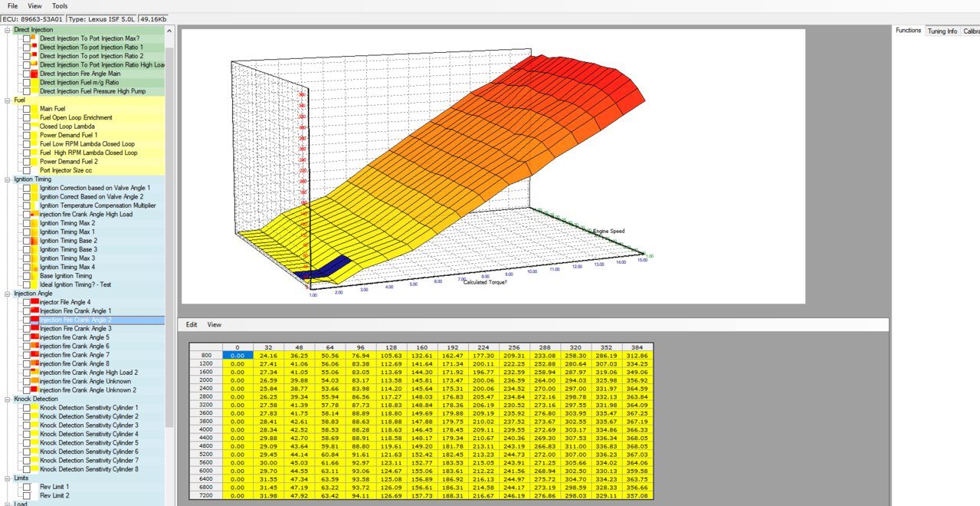Click the Fuel Open Loop Enrichment map icon
This screenshot has width=980, height=506.
35,117
